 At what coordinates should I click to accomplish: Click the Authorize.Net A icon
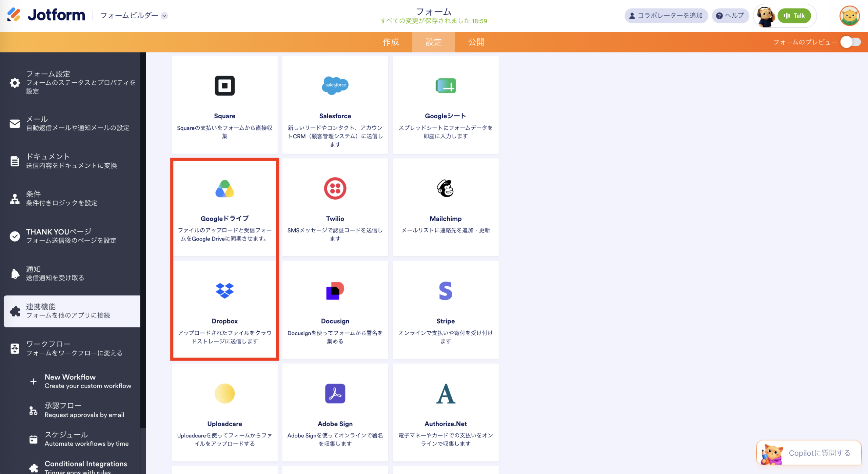click(x=446, y=393)
